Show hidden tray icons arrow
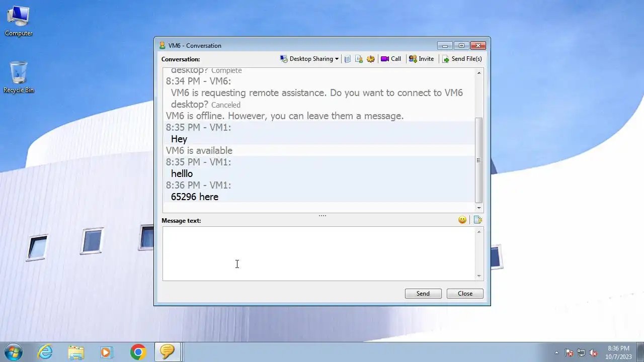The image size is (644, 362). click(556, 352)
